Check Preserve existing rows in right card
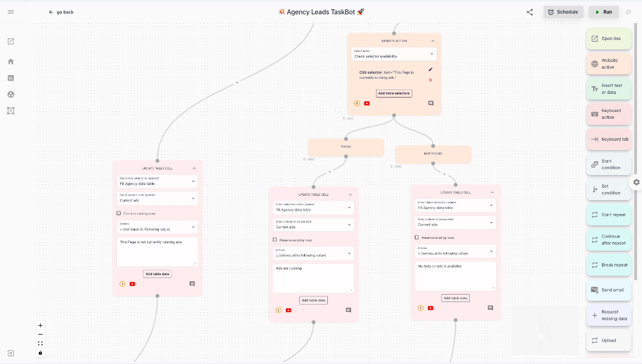Viewport: 642px width, 364px height. pyautogui.click(x=417, y=237)
